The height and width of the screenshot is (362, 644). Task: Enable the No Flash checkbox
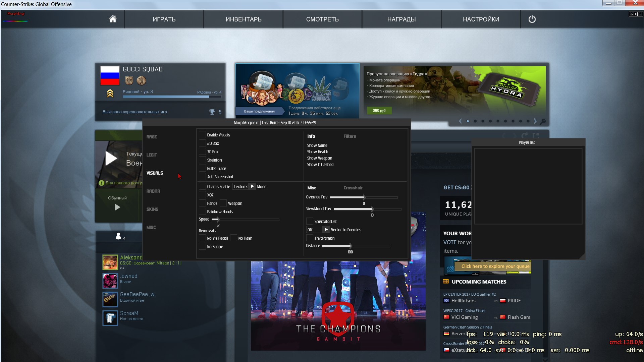tap(233, 238)
